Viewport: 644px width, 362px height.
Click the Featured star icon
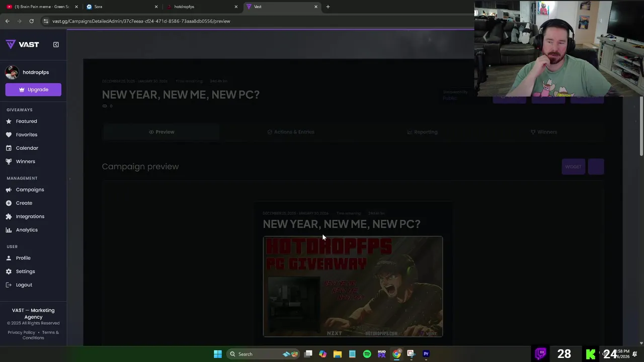coord(9,121)
